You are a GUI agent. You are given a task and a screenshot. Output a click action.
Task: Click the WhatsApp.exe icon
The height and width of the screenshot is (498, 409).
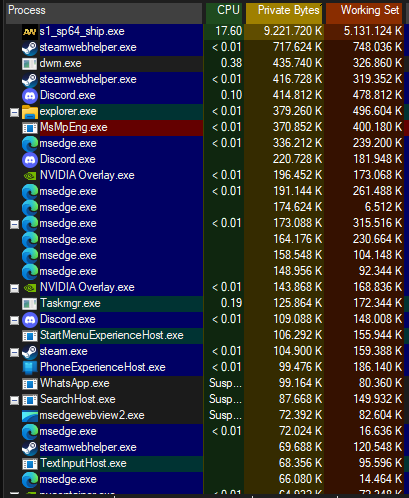pyautogui.click(x=30, y=383)
